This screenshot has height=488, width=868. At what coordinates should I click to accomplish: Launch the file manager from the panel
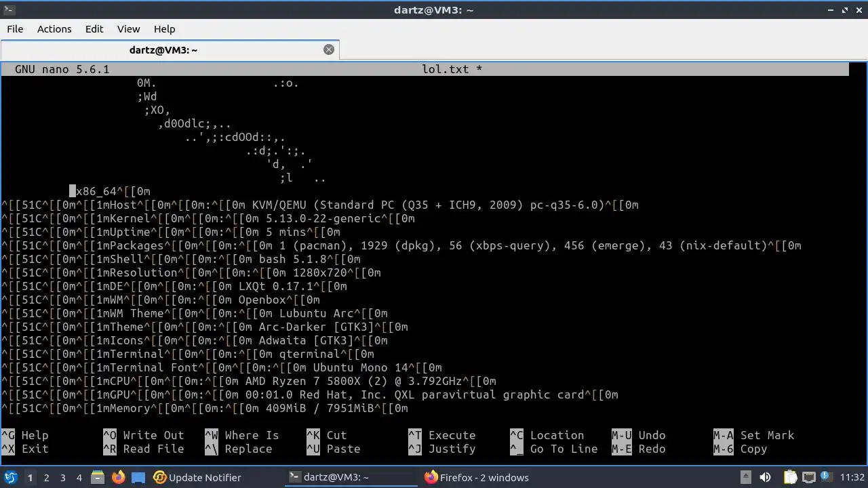[x=97, y=477]
